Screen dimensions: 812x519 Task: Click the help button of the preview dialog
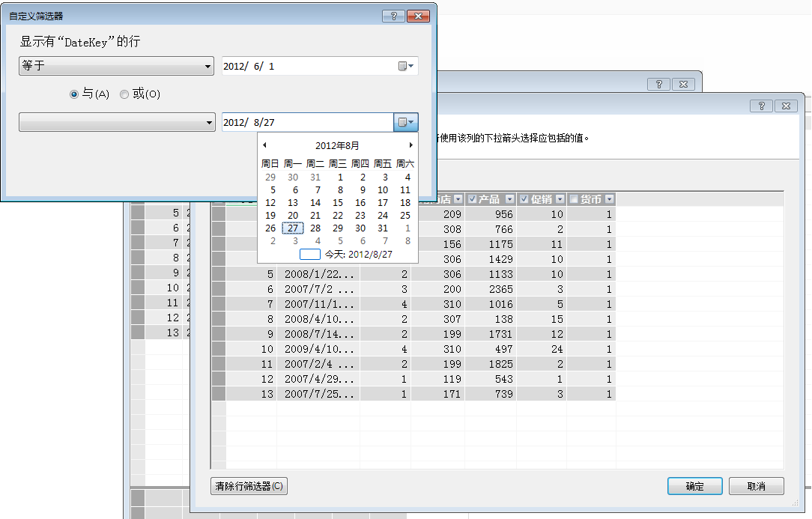point(761,106)
